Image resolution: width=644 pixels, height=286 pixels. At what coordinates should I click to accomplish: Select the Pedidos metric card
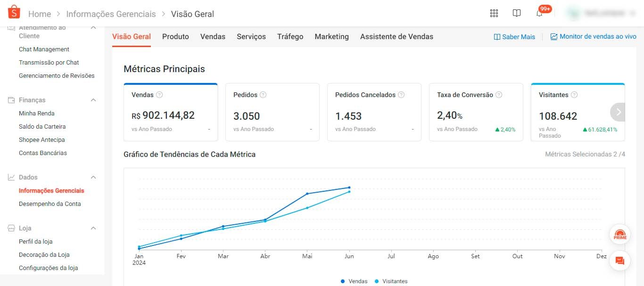(x=272, y=112)
